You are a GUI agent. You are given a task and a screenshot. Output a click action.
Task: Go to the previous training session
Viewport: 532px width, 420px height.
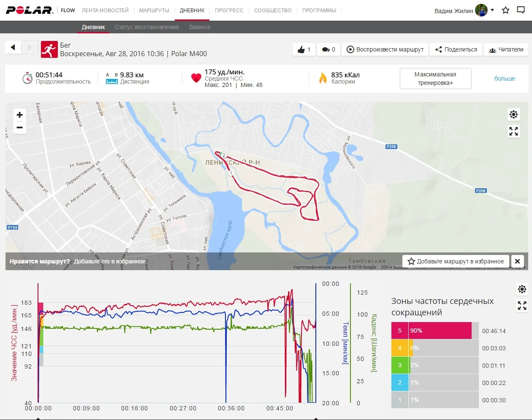(13, 47)
